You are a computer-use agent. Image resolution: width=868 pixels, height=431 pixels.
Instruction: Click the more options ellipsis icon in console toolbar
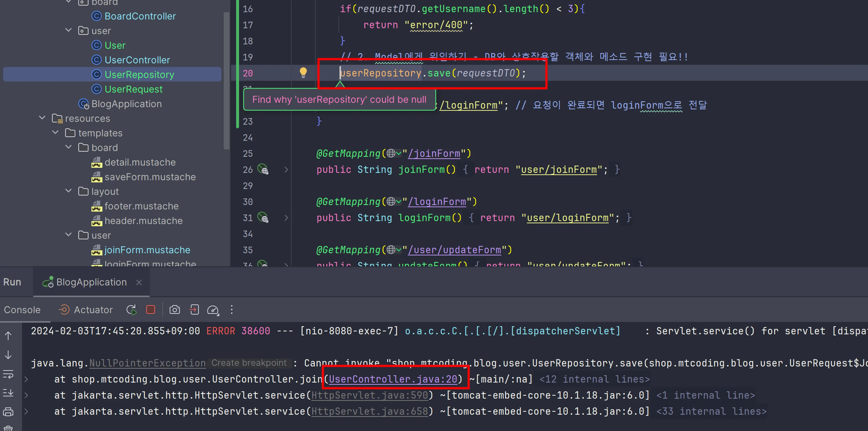tap(233, 310)
